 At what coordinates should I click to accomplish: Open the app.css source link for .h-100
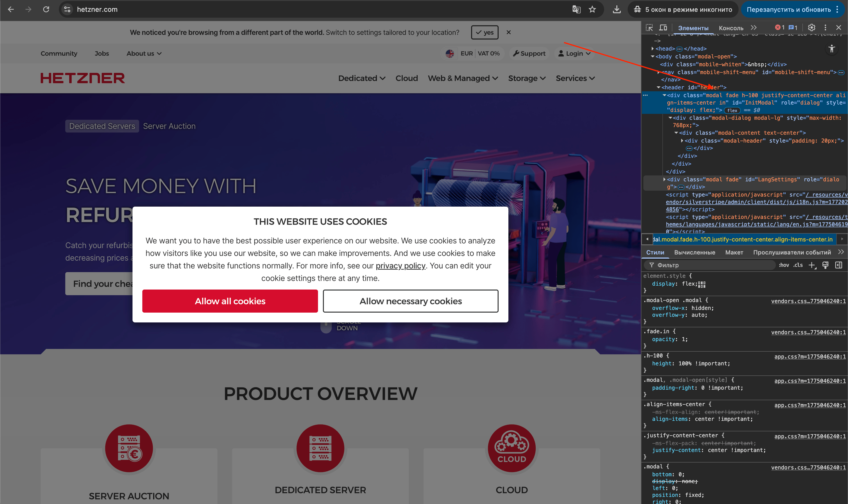click(x=810, y=357)
